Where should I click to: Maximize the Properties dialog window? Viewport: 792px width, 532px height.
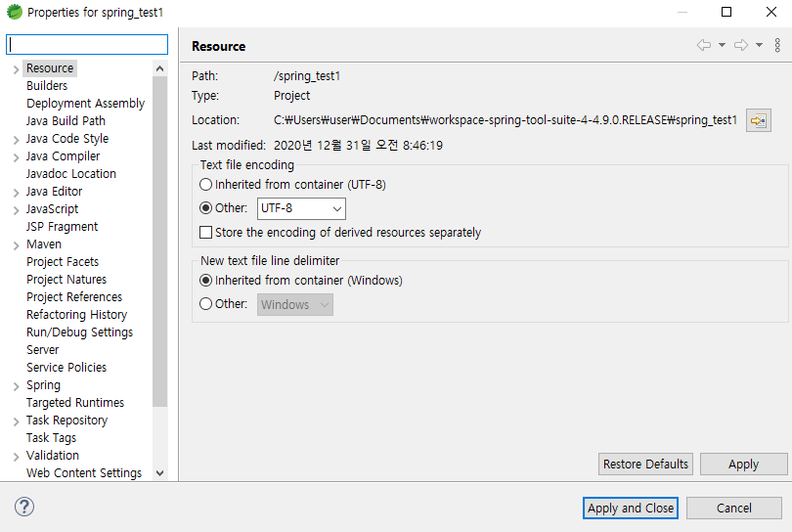[726, 12]
